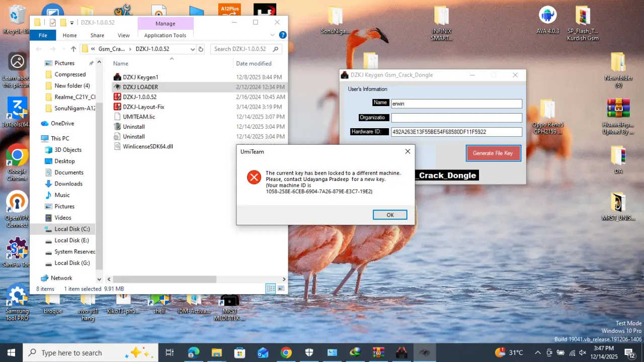Toggle volume from the system tray speaker
The height and width of the screenshot is (362, 644).
point(583,352)
